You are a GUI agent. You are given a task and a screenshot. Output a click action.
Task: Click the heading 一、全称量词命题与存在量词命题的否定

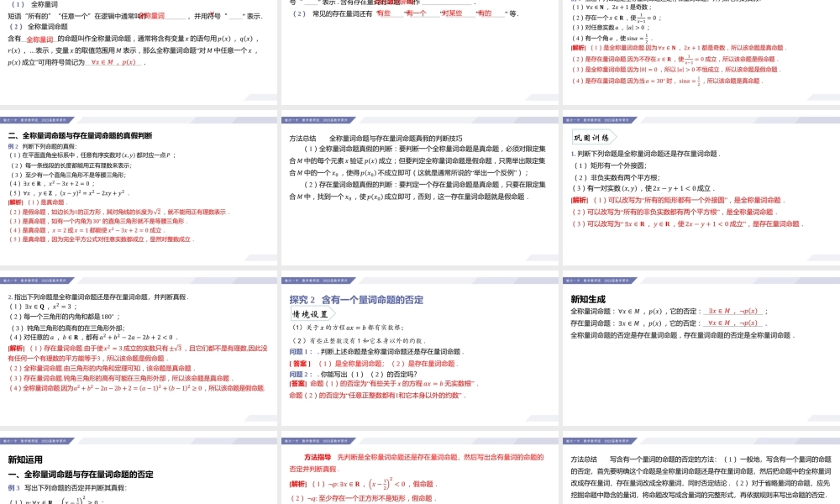point(81,474)
